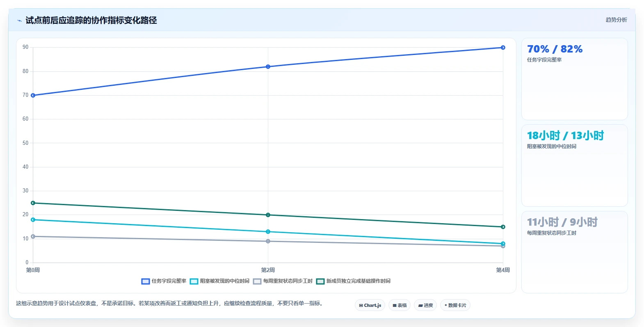The image size is (644, 327).
Task: Select the 表格 tag
Action: pos(400,305)
